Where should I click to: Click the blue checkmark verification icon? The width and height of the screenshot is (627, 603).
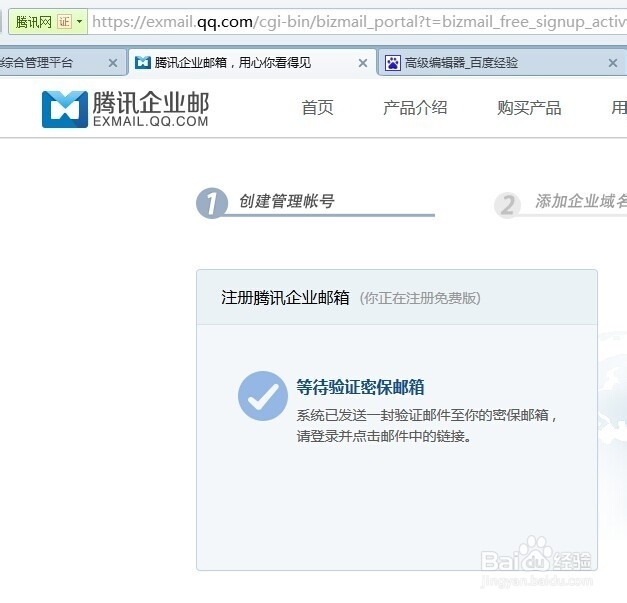coord(262,397)
